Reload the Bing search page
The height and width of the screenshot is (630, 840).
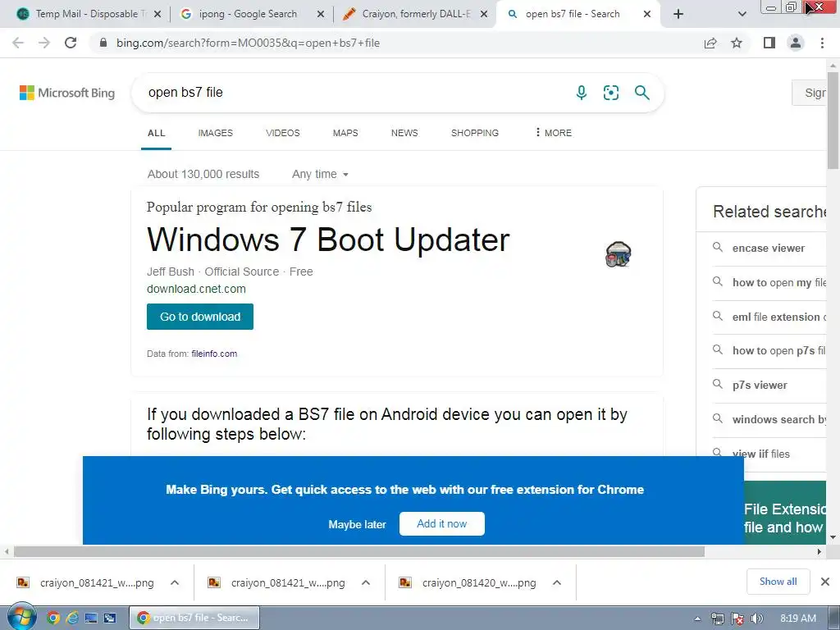tap(71, 43)
